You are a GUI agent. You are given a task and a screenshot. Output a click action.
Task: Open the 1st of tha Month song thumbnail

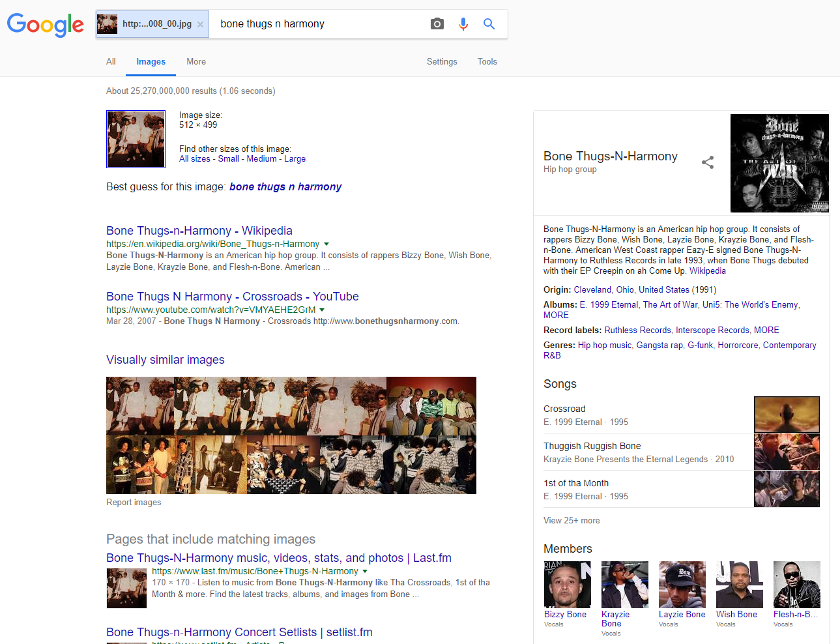787,489
